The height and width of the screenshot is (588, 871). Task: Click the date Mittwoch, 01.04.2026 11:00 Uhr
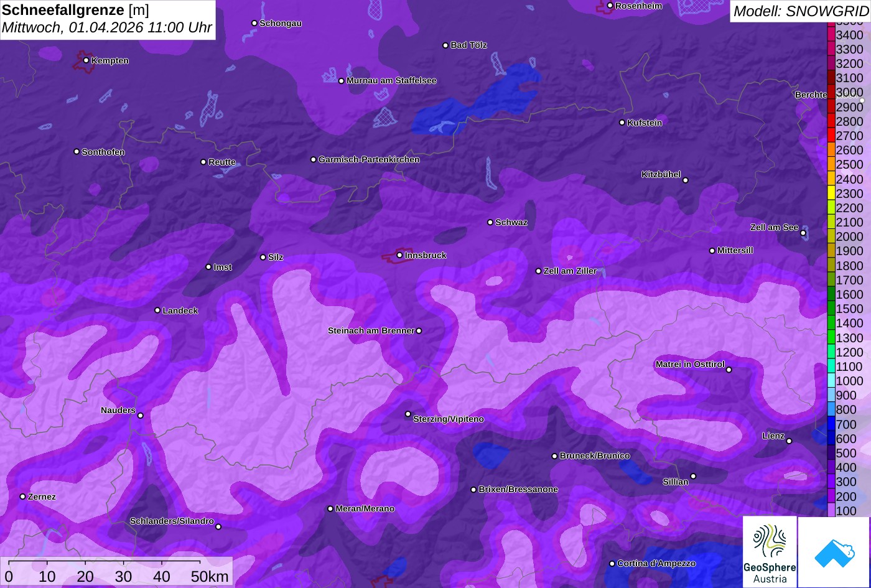coord(107,28)
